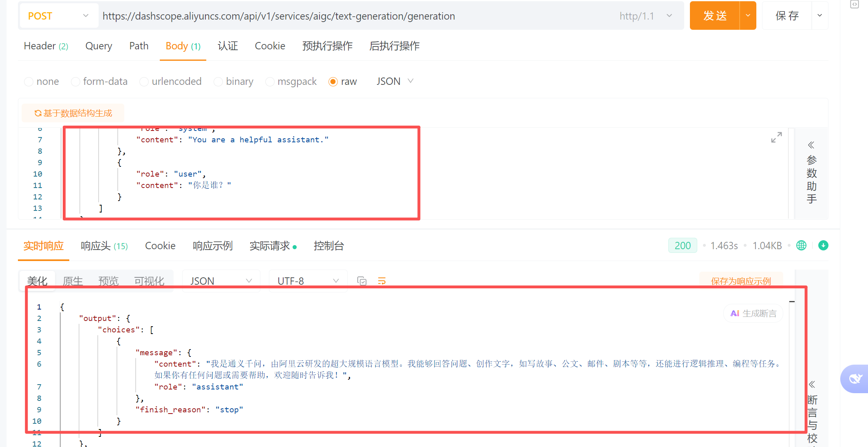This screenshot has width=868, height=447.
Task: Expand the http/1.1 protocol dropdown
Action: click(646, 16)
